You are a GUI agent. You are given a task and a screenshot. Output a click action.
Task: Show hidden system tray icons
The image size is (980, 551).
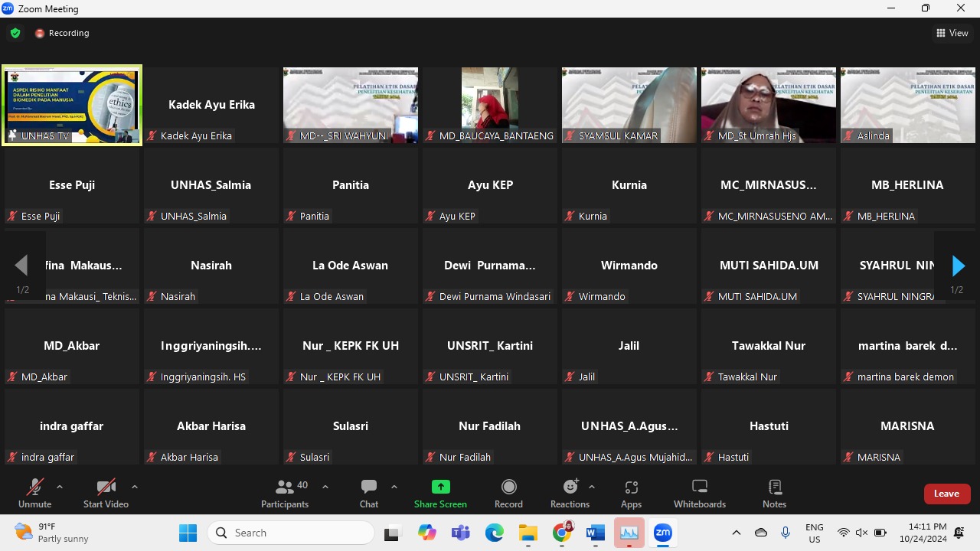click(x=737, y=533)
